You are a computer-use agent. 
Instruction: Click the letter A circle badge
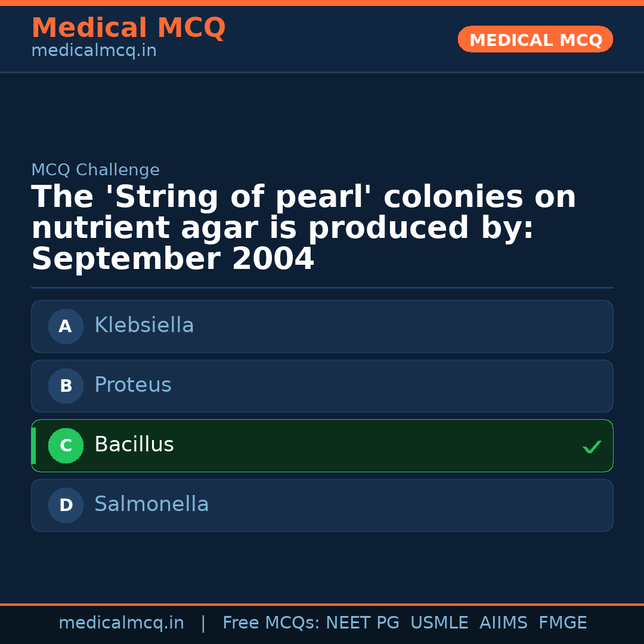pos(66,326)
